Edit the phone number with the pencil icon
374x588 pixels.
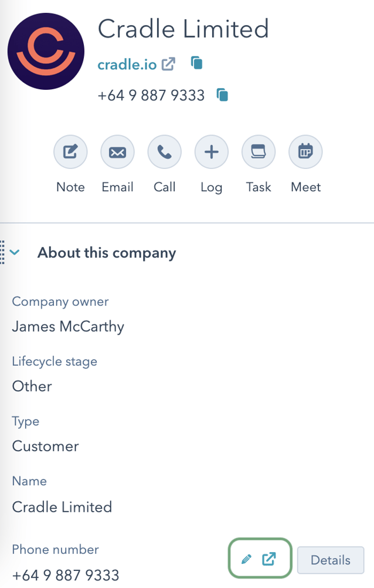click(x=246, y=559)
